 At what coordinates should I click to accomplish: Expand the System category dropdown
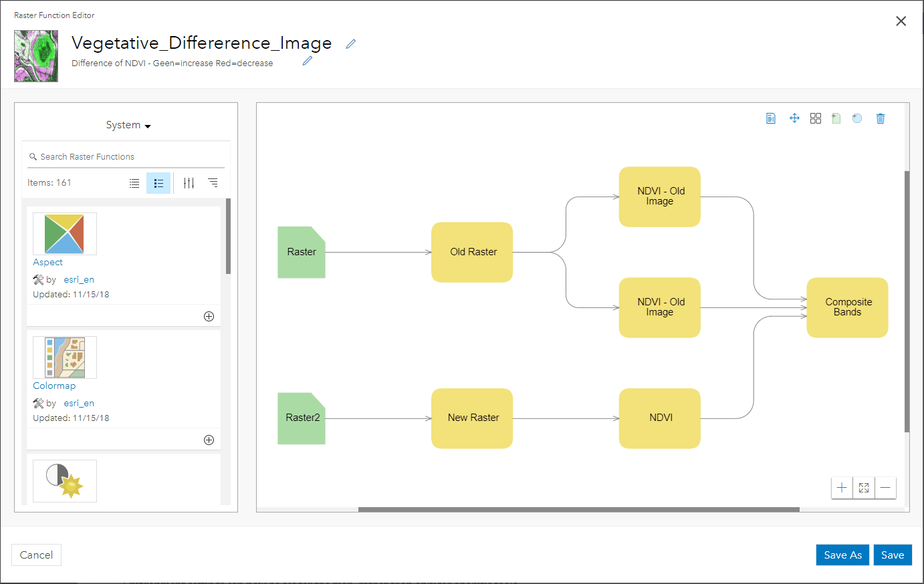[128, 125]
